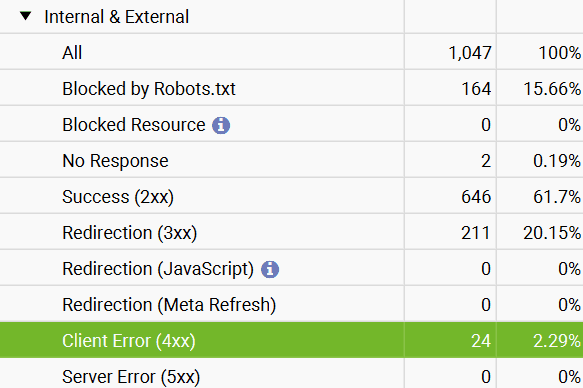Select the Server Error (5xx) row
This screenshot has width=583, height=388.
(292, 376)
